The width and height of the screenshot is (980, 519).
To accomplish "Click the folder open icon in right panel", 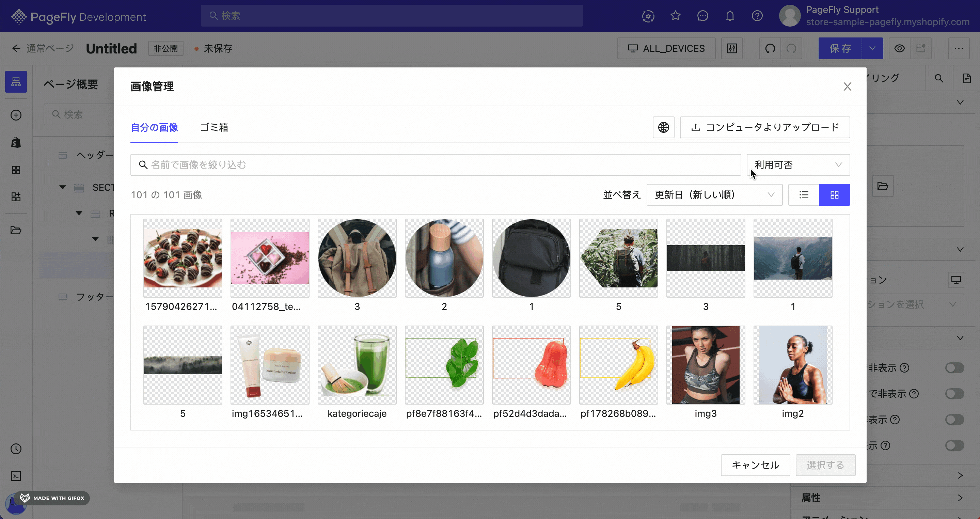I will pos(883,186).
